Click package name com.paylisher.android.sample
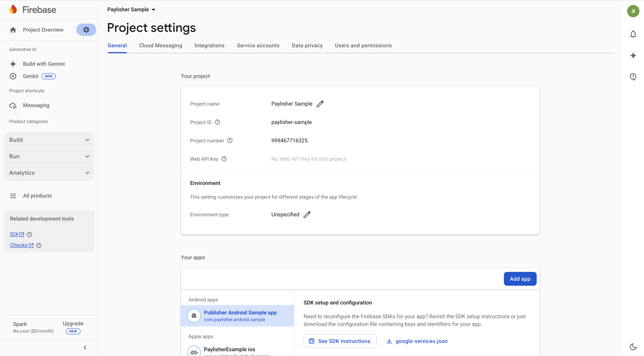The height and width of the screenshot is (356, 644). (x=234, y=320)
